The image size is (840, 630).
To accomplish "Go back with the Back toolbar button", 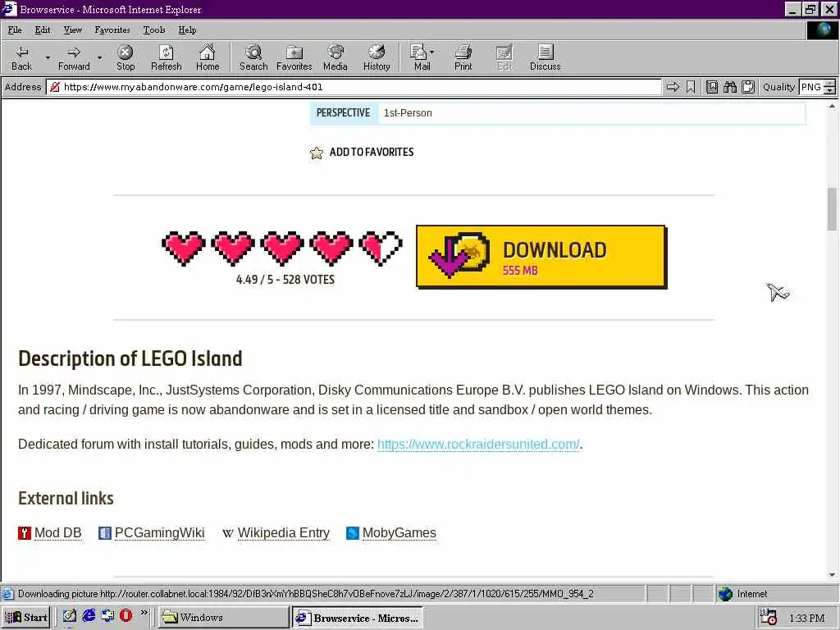I will pyautogui.click(x=22, y=58).
